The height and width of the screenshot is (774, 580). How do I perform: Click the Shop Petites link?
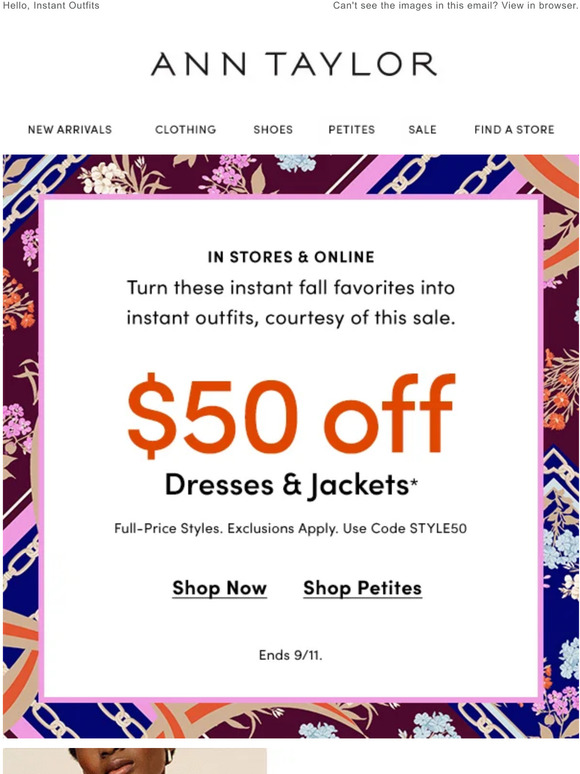[x=362, y=588]
